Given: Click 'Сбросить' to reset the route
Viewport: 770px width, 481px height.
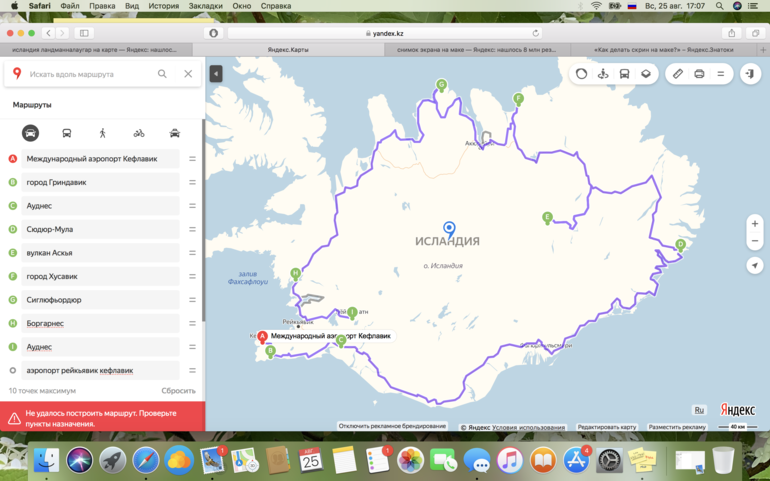Looking at the screenshot, I should tap(178, 391).
